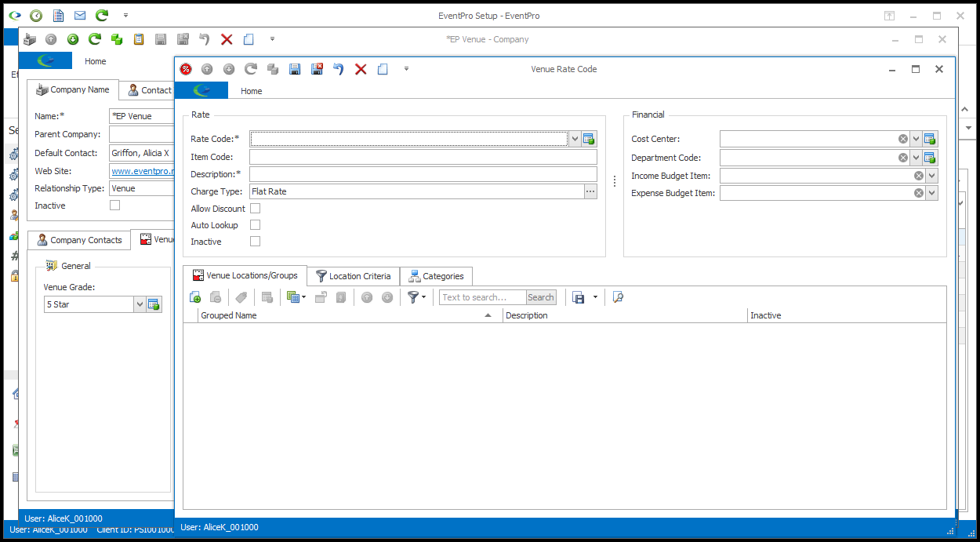980x542 pixels.
Task: Click the filter funnel icon in grid toolbar
Action: tap(413, 297)
